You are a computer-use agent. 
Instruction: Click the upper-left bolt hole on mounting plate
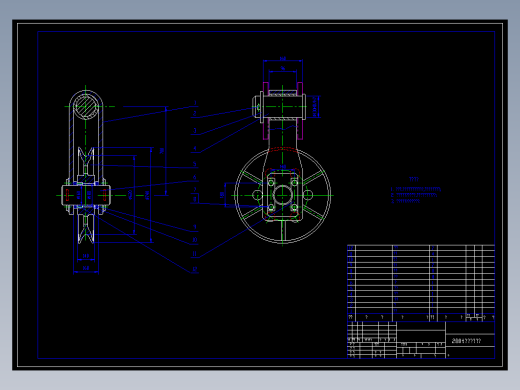click(271, 182)
